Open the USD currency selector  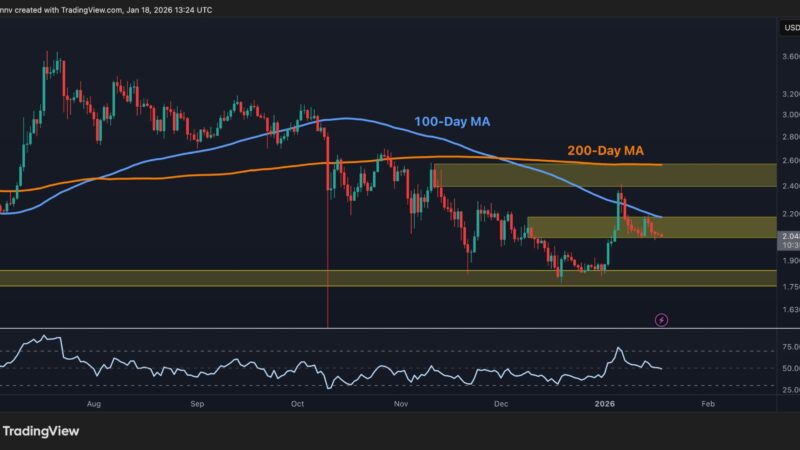click(790, 28)
